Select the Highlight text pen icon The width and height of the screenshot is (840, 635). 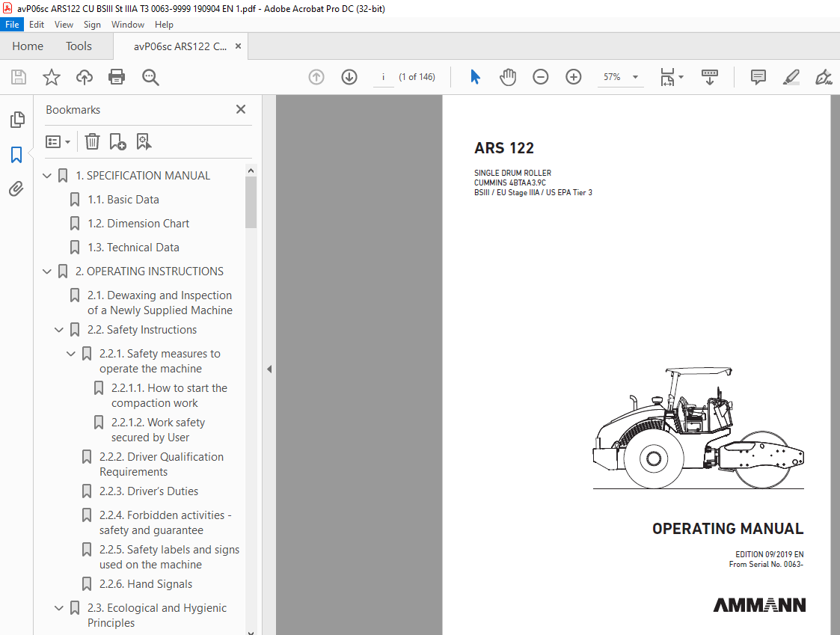click(791, 77)
